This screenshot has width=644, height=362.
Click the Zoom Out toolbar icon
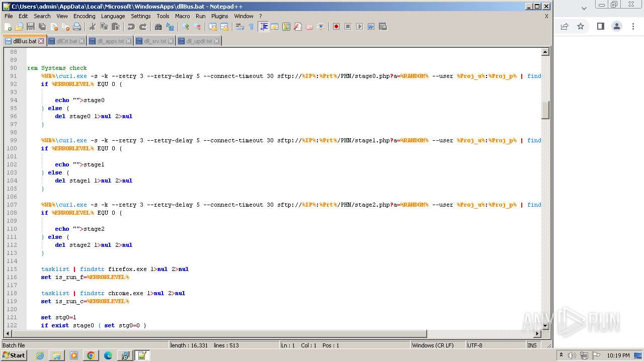tap(197, 27)
